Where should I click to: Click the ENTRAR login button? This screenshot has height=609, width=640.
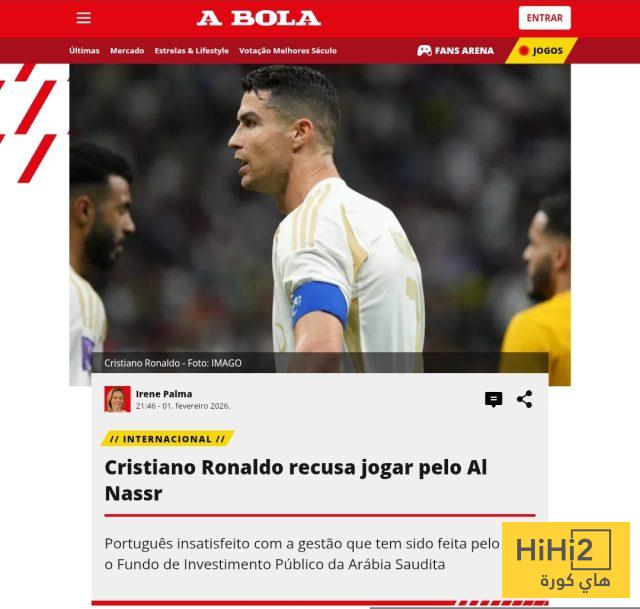(x=544, y=18)
